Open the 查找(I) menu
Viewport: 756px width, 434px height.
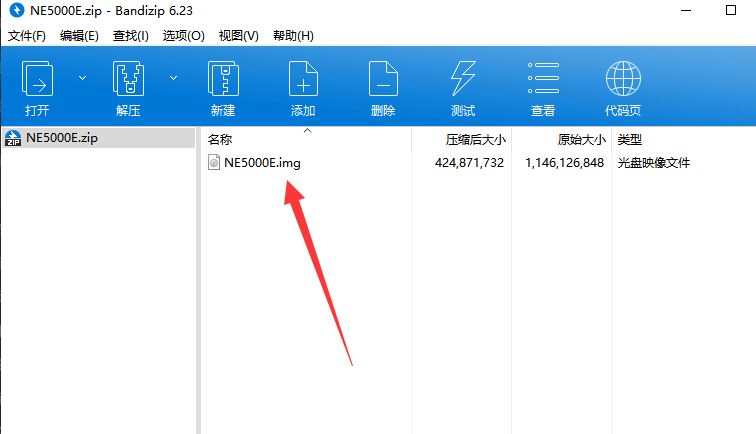coord(131,36)
